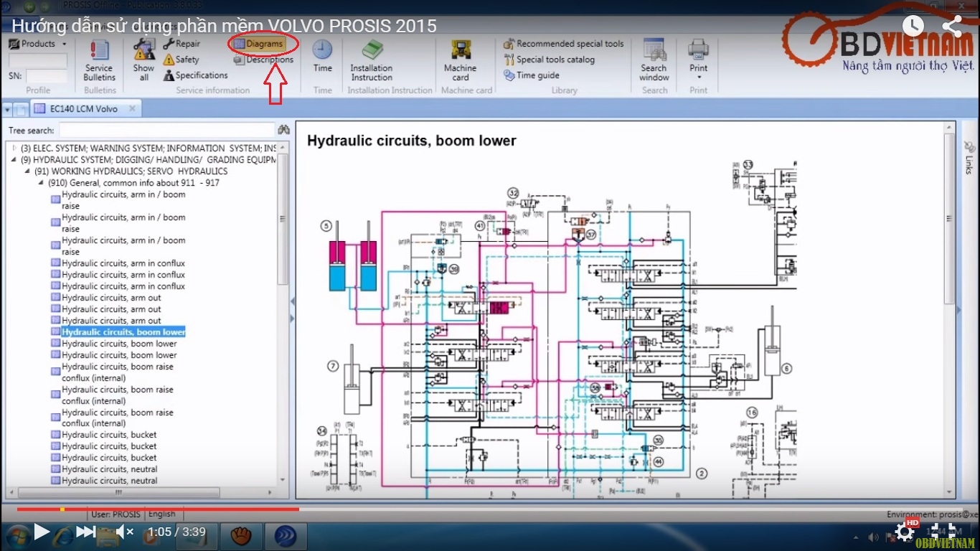Toggle the Specifications filter
Viewport: 980px width, 551px height.
[195, 75]
